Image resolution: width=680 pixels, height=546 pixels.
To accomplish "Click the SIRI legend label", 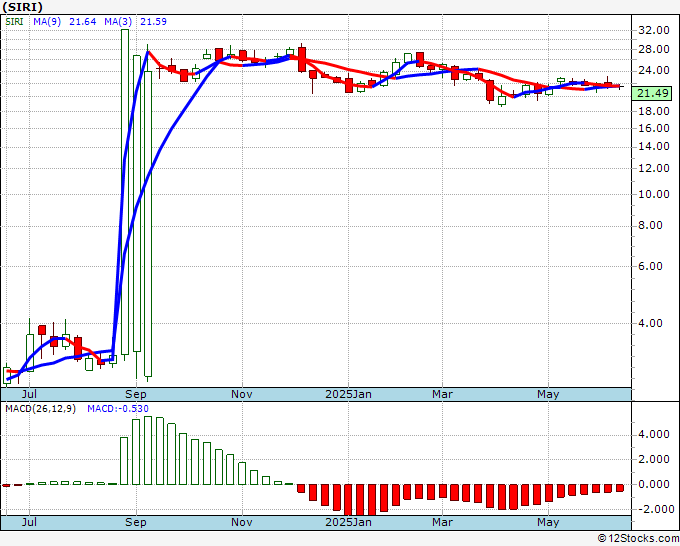I will click(14, 22).
